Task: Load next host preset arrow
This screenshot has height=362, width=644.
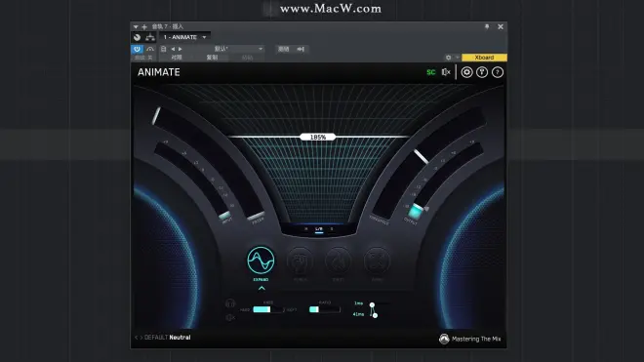Action: click(180, 49)
